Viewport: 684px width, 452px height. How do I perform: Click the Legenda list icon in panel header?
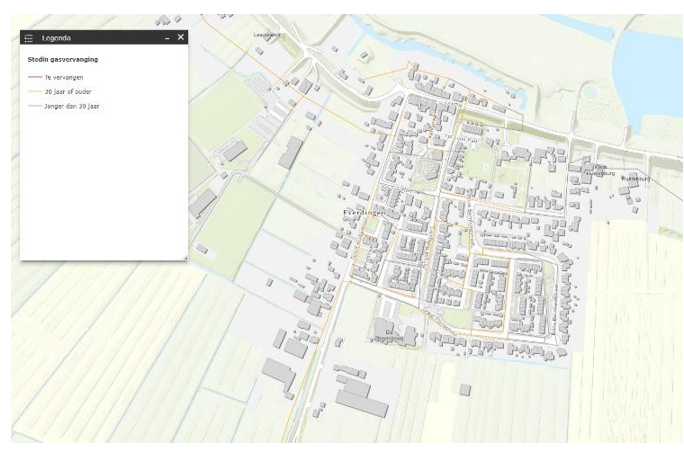point(28,37)
